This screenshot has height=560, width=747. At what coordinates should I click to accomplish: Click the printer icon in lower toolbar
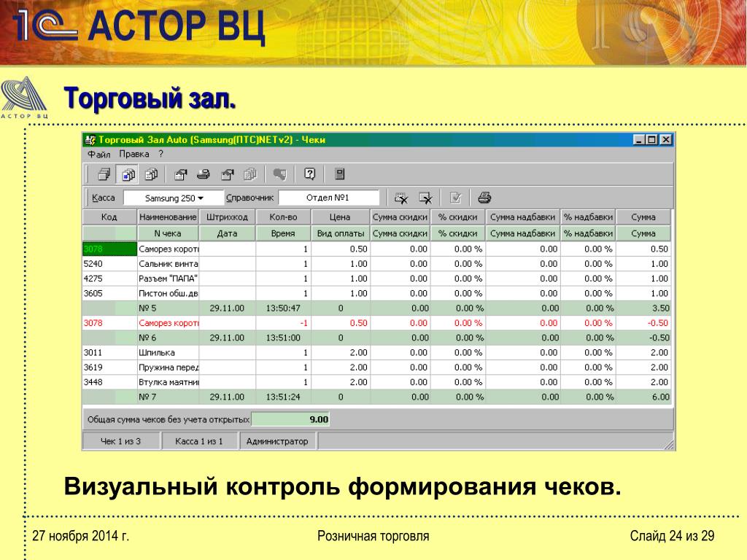[484, 198]
